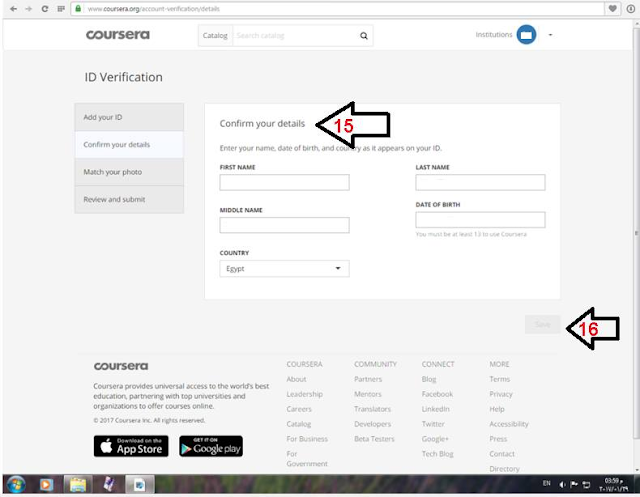
Task: Open the Windows Start button
Action: [x=16, y=485]
